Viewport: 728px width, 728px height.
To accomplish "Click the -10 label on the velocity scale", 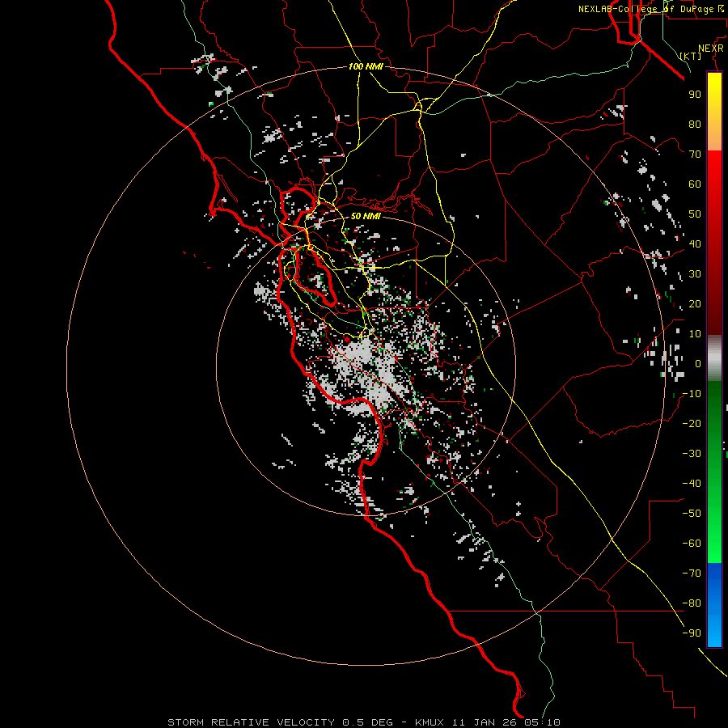I will point(692,394).
